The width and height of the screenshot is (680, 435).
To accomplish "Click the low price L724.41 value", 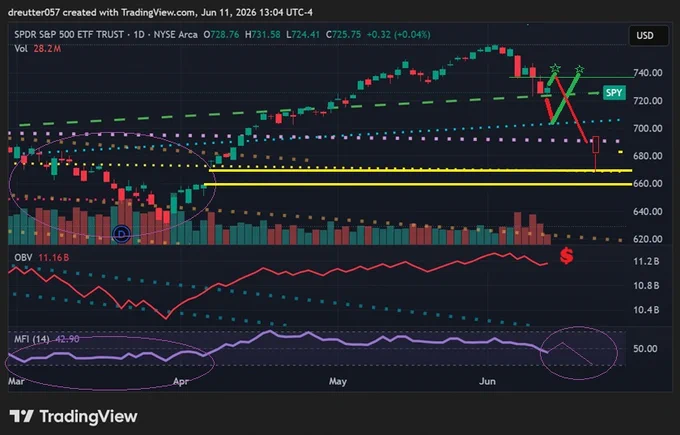I will 303,35.
